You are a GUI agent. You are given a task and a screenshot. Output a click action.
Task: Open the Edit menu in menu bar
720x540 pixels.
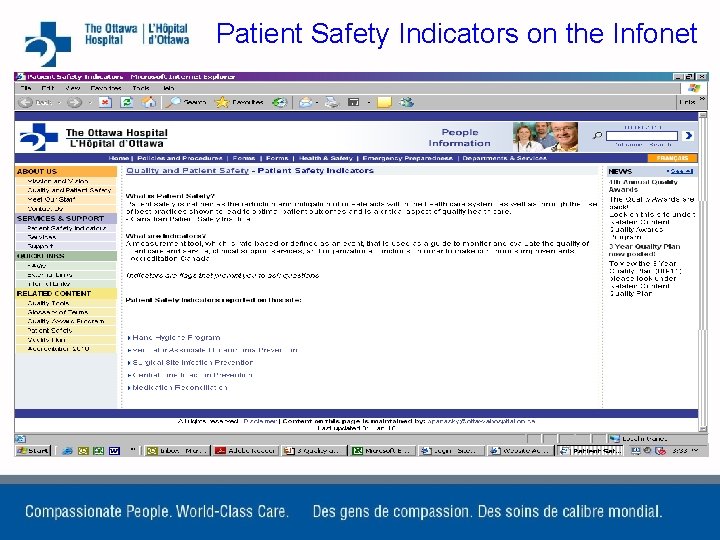click(x=48, y=88)
